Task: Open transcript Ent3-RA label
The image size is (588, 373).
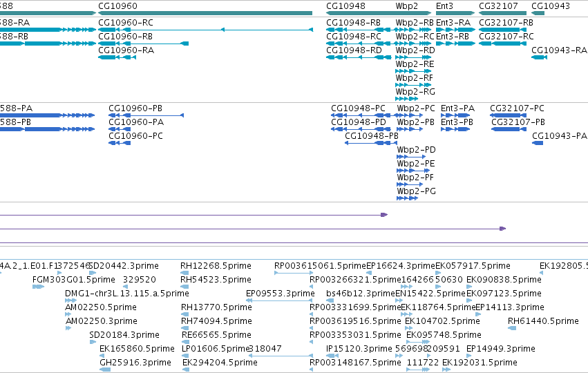Action: pos(453,23)
